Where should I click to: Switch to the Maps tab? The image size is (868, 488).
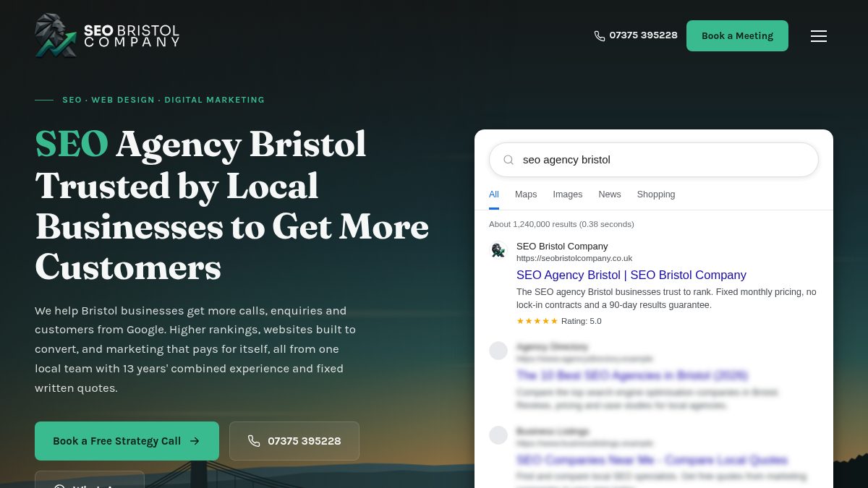coord(526,194)
